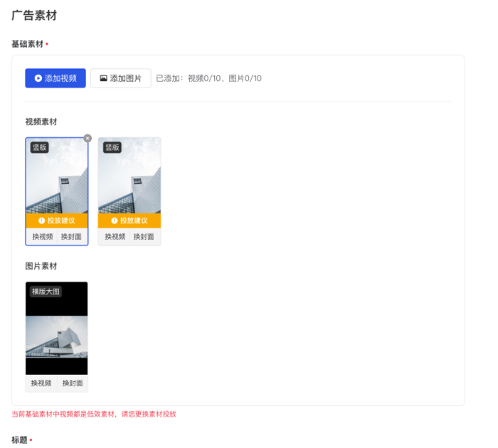
Task: Click the 竖版 tag on the second video
Action: point(112,147)
